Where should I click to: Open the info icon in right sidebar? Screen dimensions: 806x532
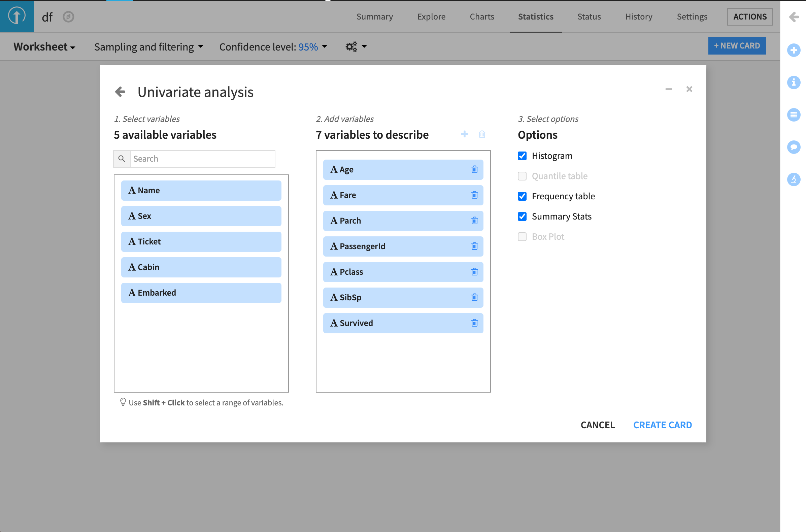tap(793, 82)
